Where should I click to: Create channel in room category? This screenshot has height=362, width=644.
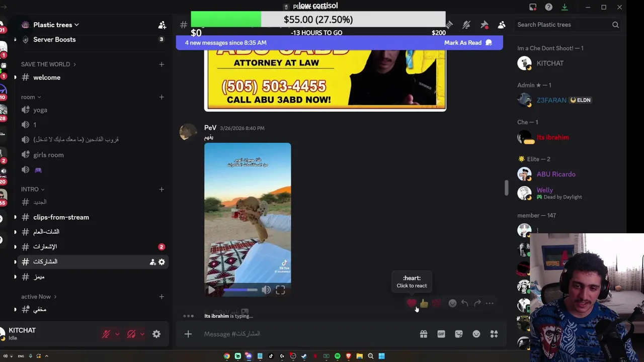(162, 97)
